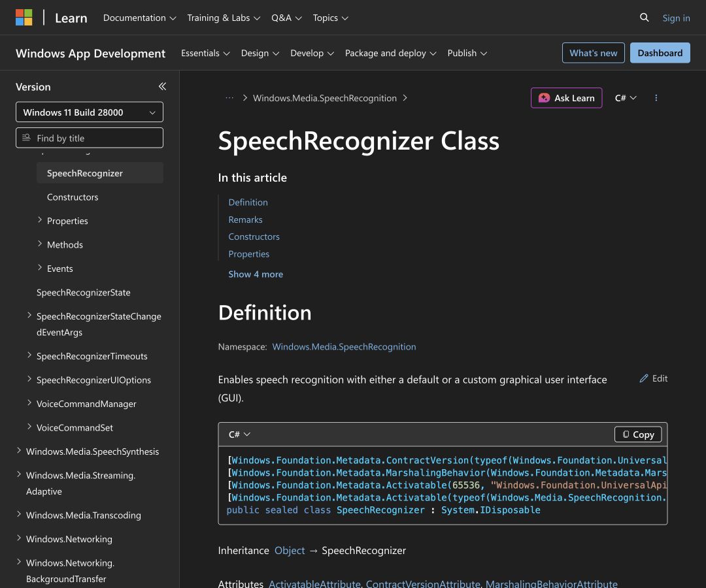Expand SpeechRecognizerStateChangedEventArgs node

pyautogui.click(x=29, y=316)
